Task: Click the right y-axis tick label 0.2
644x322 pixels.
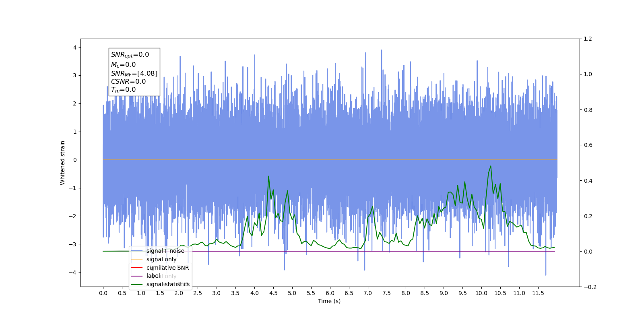Action: coord(588,216)
